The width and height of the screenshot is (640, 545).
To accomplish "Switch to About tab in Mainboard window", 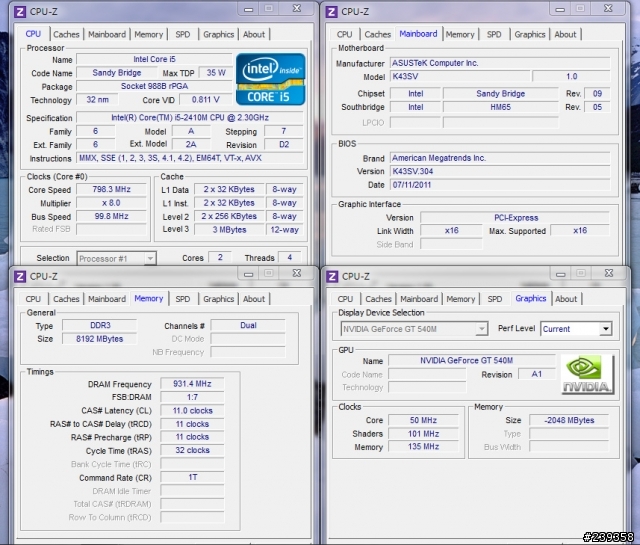I will [x=565, y=34].
